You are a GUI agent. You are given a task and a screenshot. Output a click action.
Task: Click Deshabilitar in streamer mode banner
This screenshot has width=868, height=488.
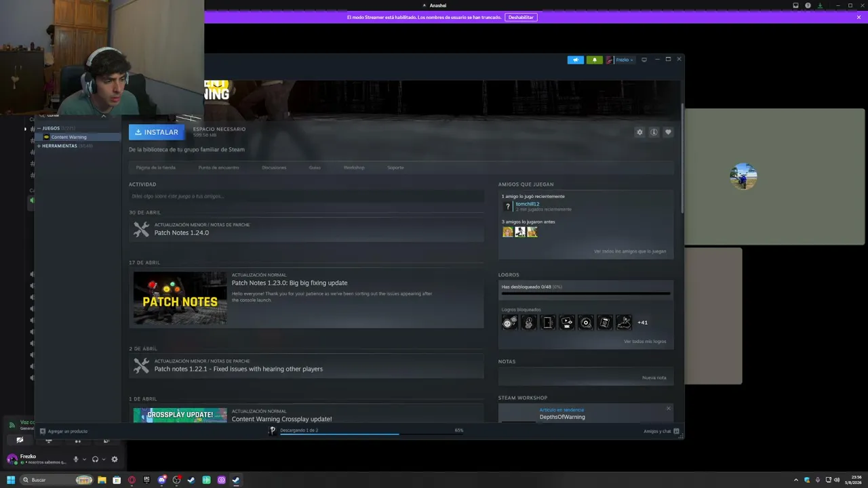tap(521, 17)
